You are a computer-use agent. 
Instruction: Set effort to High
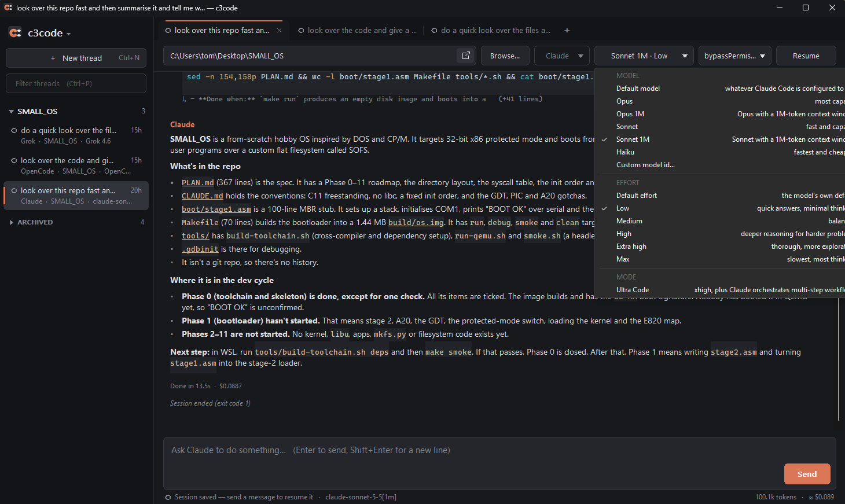point(720,234)
